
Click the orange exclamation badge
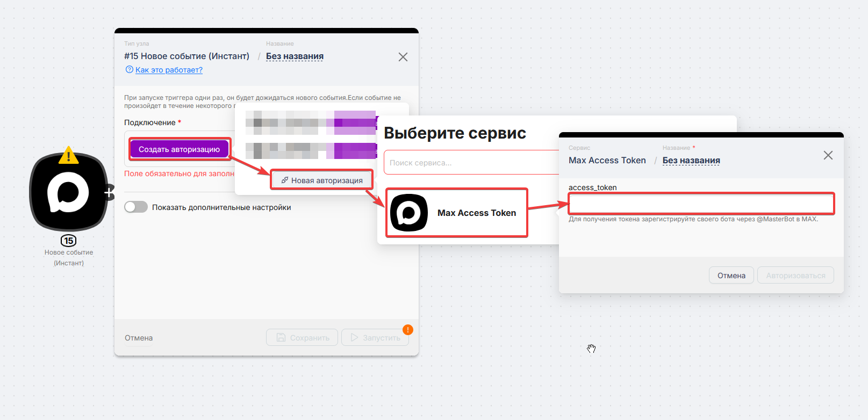coord(408,329)
